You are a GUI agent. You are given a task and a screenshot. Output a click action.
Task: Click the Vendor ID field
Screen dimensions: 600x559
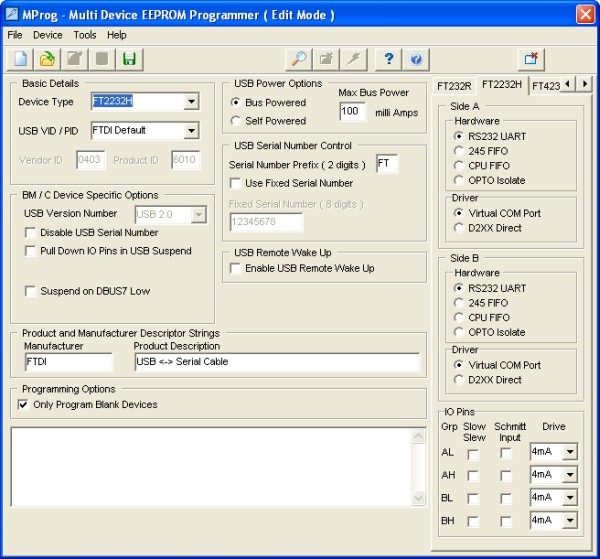pyautogui.click(x=90, y=160)
